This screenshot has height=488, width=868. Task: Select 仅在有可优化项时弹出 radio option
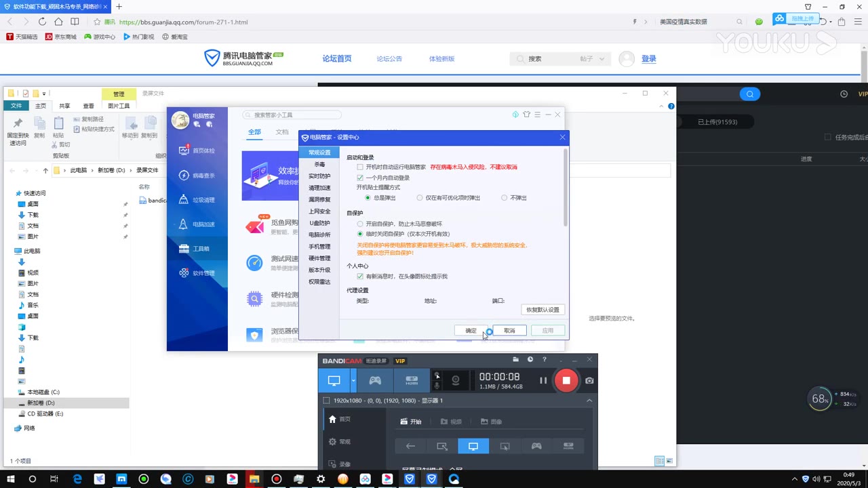click(x=420, y=198)
